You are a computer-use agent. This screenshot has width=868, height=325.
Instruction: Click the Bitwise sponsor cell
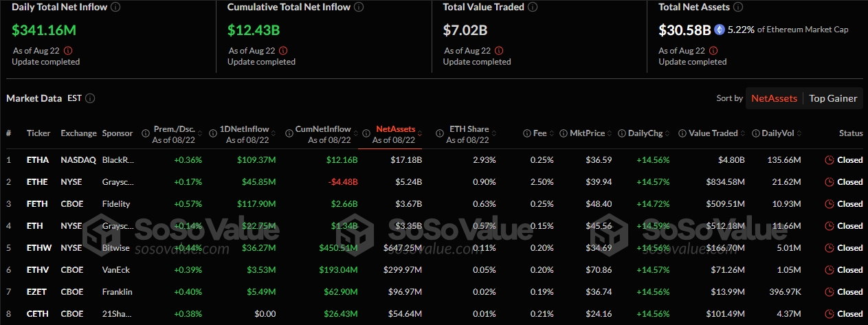tap(115, 248)
